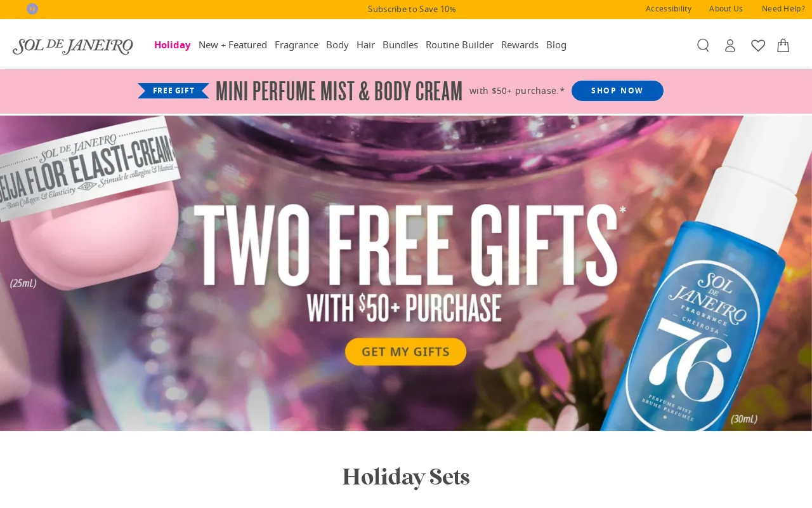The height and width of the screenshot is (508, 812).
Task: Visit the Blog link
Action: click(556, 44)
